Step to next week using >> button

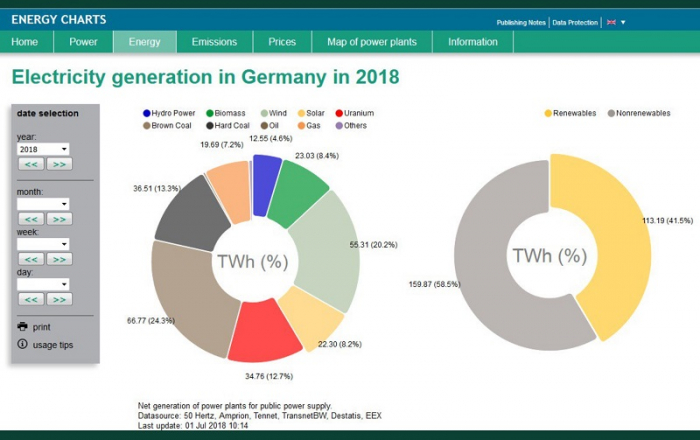(59, 259)
